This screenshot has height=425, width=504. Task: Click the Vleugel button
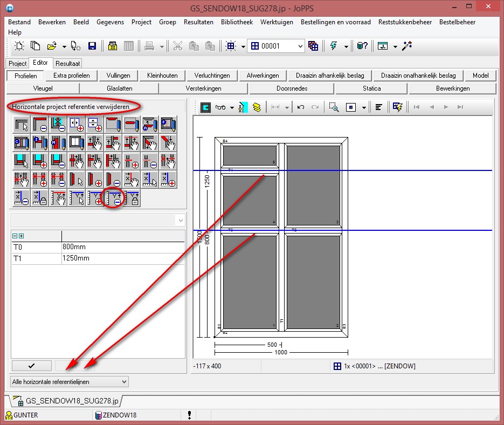[43, 88]
